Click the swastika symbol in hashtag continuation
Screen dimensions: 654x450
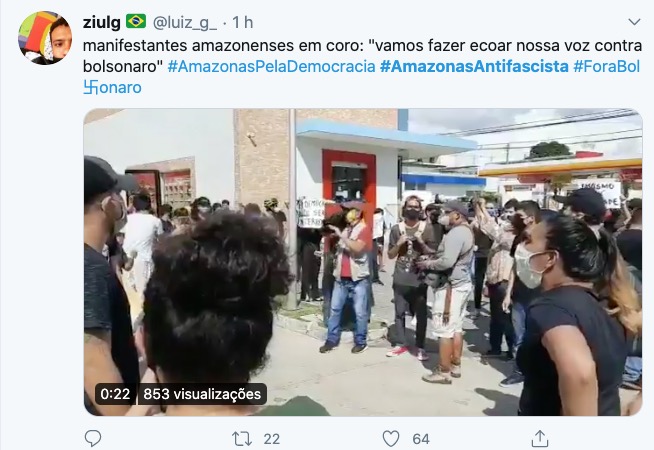click(91, 87)
